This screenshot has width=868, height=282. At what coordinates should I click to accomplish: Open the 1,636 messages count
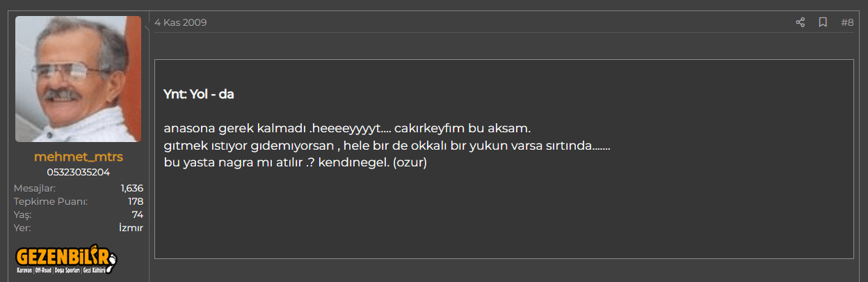point(131,188)
